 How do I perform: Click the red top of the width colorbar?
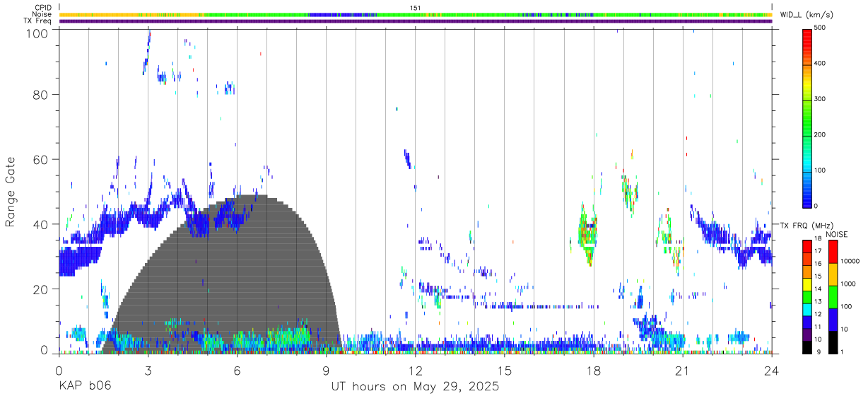pyautogui.click(x=807, y=37)
